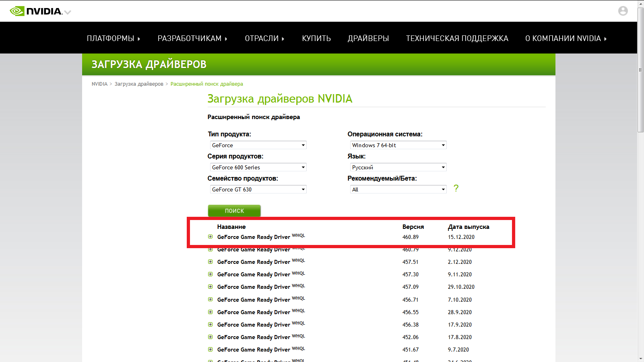
Task: Open the РАЗРАБОТЧИКАМ menu
Action: pyautogui.click(x=192, y=38)
